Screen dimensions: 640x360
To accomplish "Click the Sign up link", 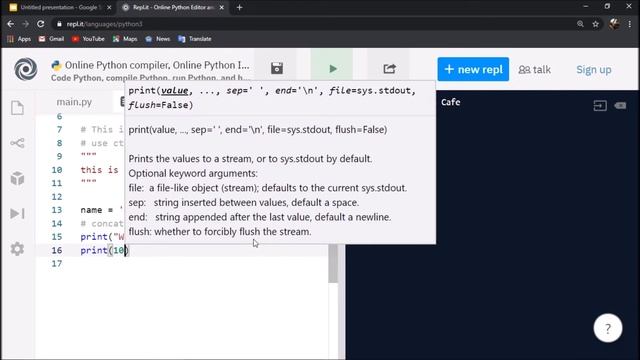I will [x=593, y=70].
